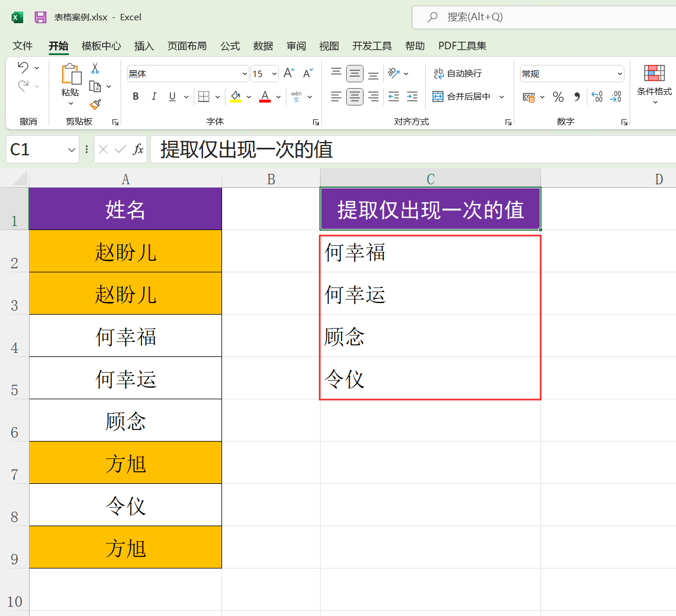Toggle Underline formatting

pos(172,97)
